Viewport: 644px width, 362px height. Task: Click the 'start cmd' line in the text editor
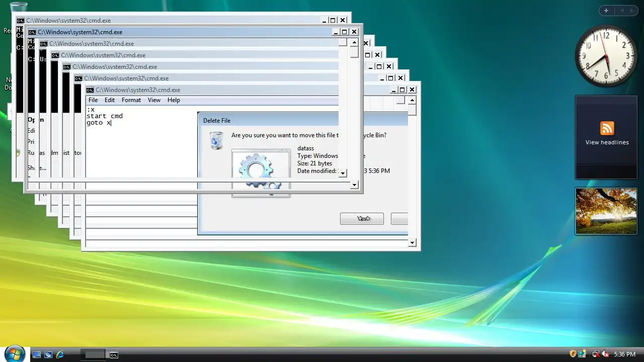(105, 116)
